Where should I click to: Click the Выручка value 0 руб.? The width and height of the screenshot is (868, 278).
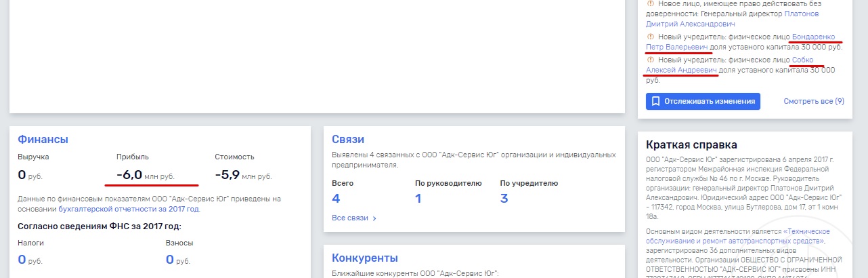(x=31, y=175)
